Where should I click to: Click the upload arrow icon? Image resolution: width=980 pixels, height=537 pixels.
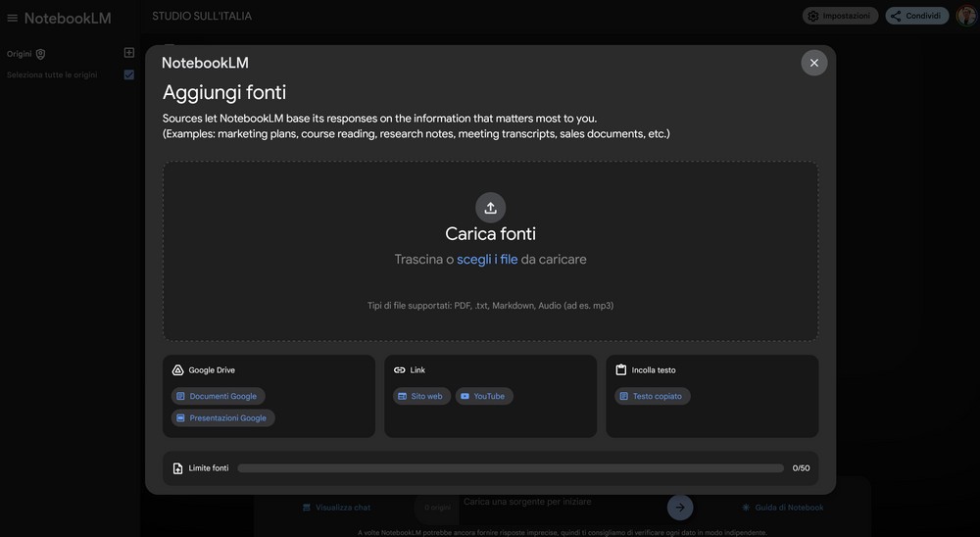pyautogui.click(x=490, y=208)
